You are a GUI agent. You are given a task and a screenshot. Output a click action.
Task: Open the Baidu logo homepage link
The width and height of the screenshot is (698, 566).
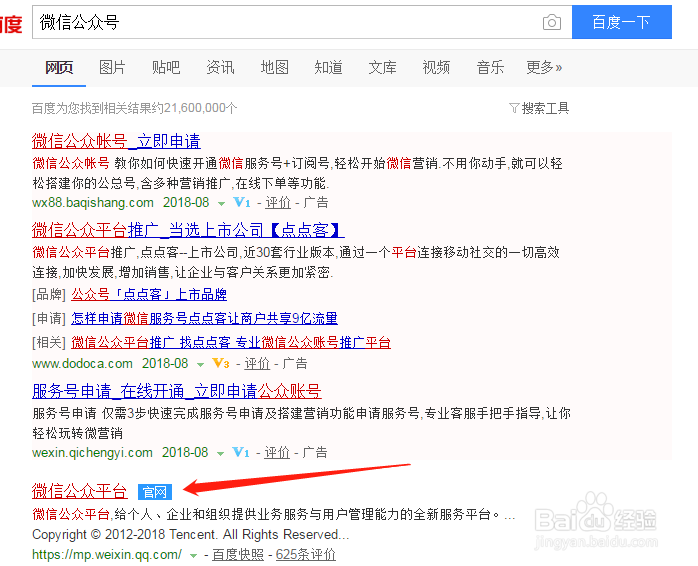tap(10, 24)
